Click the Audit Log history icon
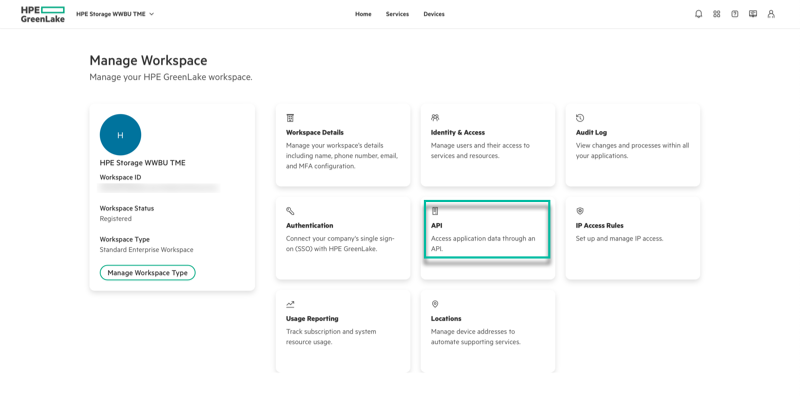800x396 pixels. pyautogui.click(x=580, y=118)
